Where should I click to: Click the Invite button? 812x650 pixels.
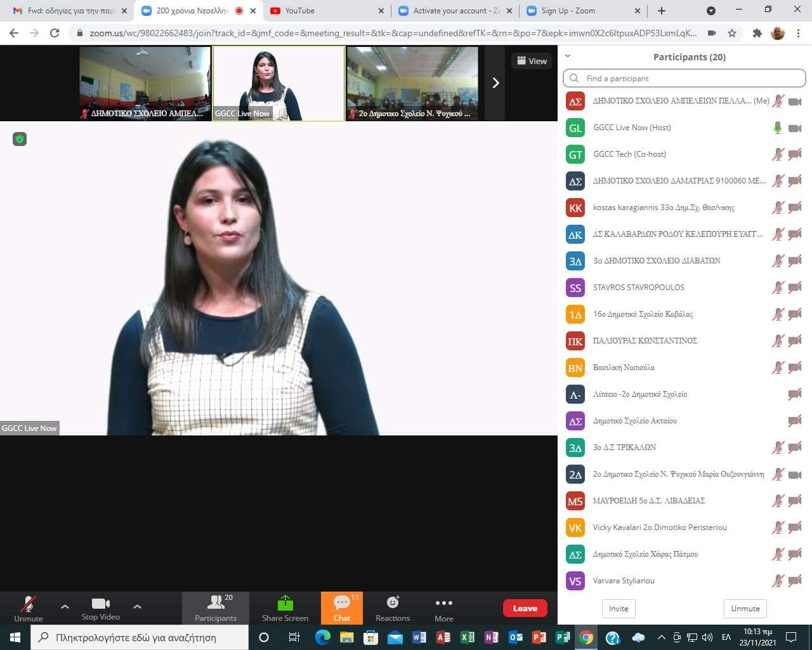(619, 608)
